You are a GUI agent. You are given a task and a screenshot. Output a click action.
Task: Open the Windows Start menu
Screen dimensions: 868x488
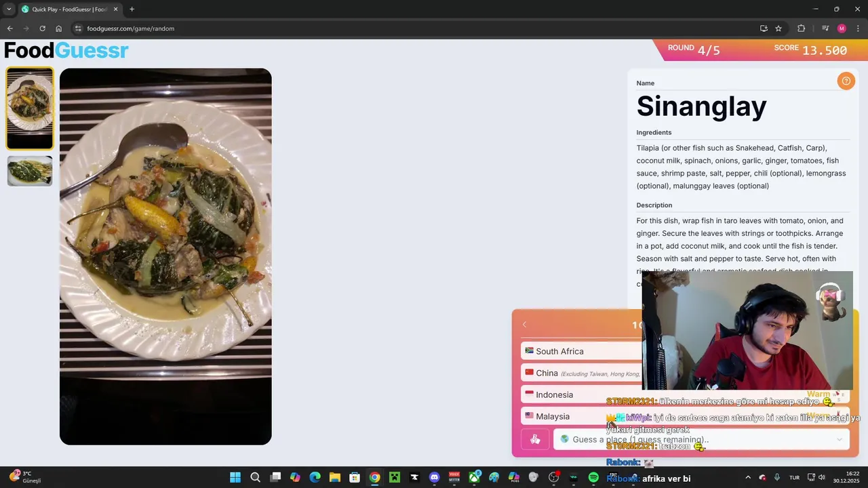235,477
